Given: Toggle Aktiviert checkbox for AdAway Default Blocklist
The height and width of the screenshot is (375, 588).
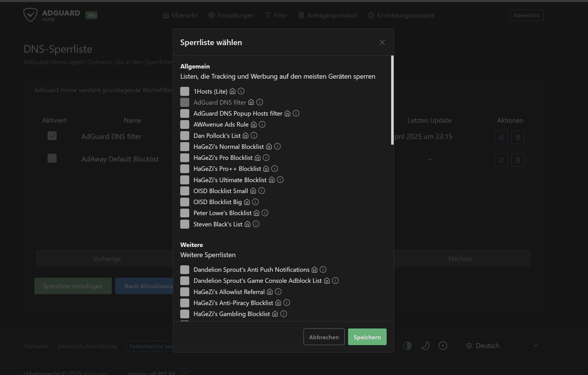Looking at the screenshot, I should [x=52, y=158].
